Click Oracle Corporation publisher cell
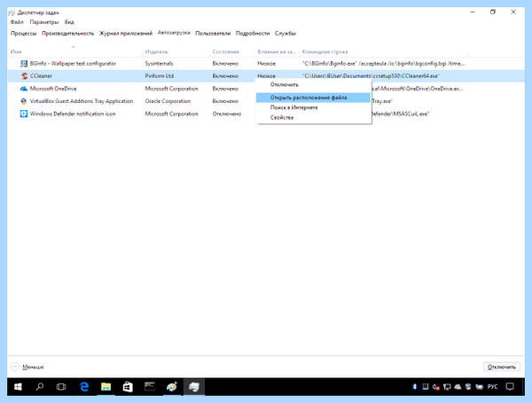 click(168, 101)
